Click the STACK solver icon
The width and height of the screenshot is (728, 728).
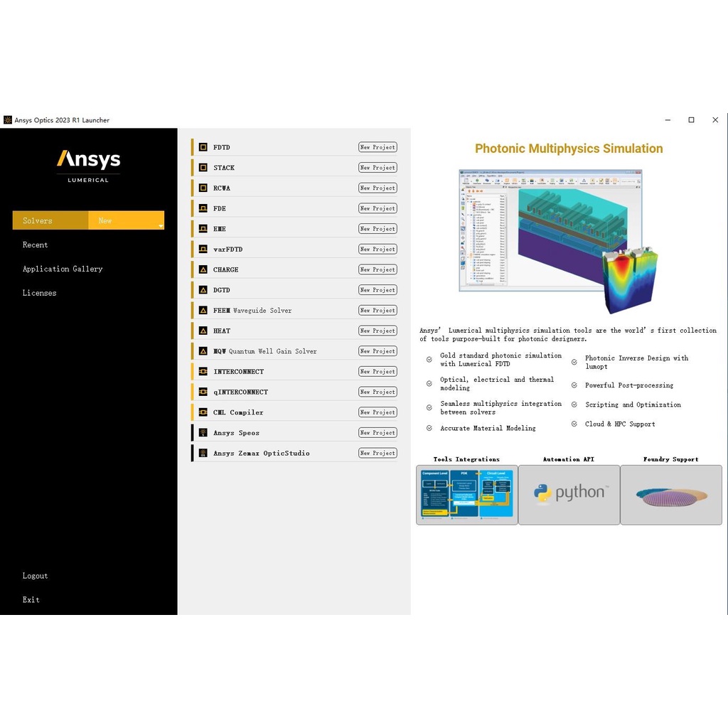coord(203,168)
